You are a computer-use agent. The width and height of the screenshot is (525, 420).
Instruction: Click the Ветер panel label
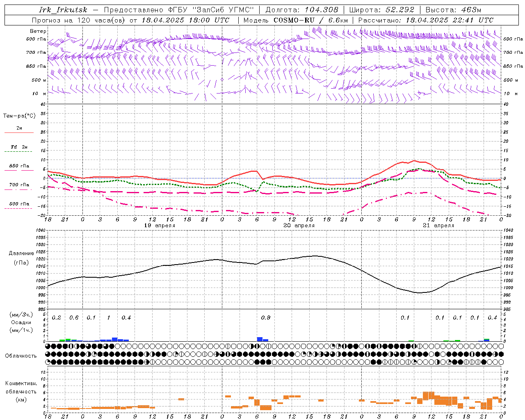click(38, 31)
